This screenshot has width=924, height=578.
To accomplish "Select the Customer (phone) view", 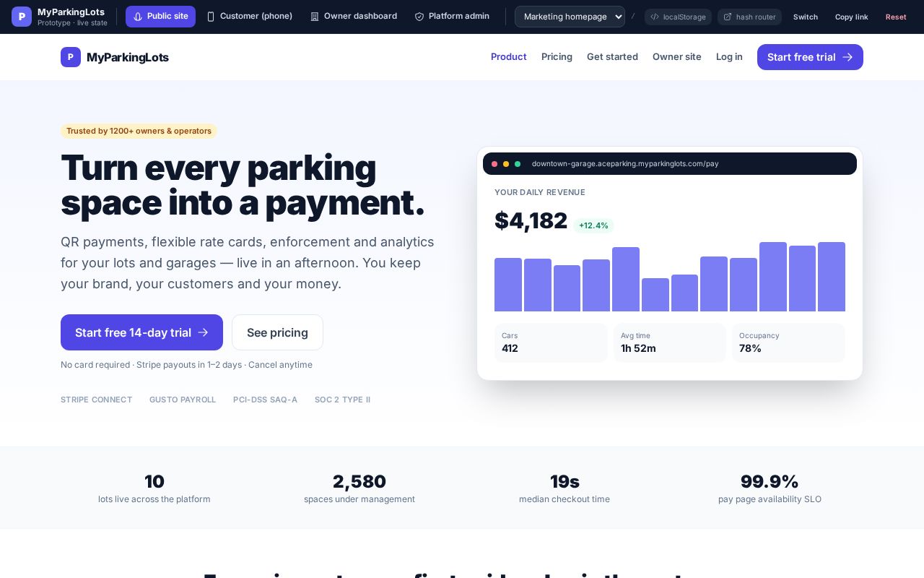I will coord(249,17).
